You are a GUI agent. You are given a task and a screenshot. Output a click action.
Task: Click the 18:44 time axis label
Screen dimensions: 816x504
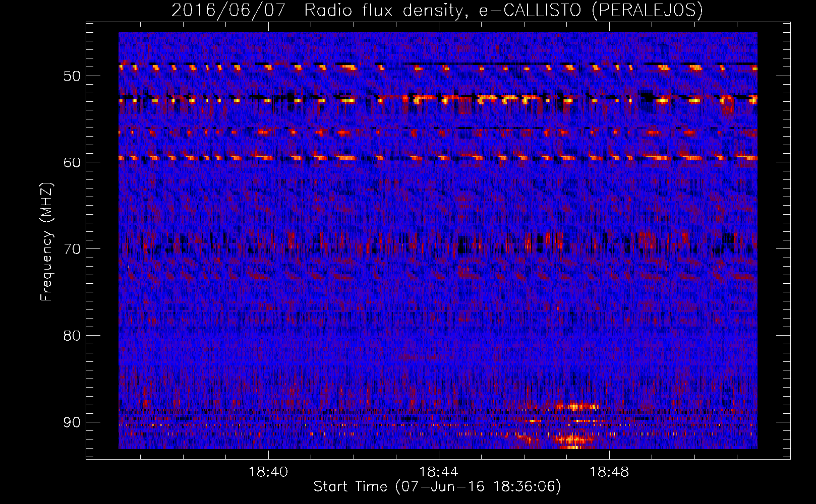[x=439, y=472]
